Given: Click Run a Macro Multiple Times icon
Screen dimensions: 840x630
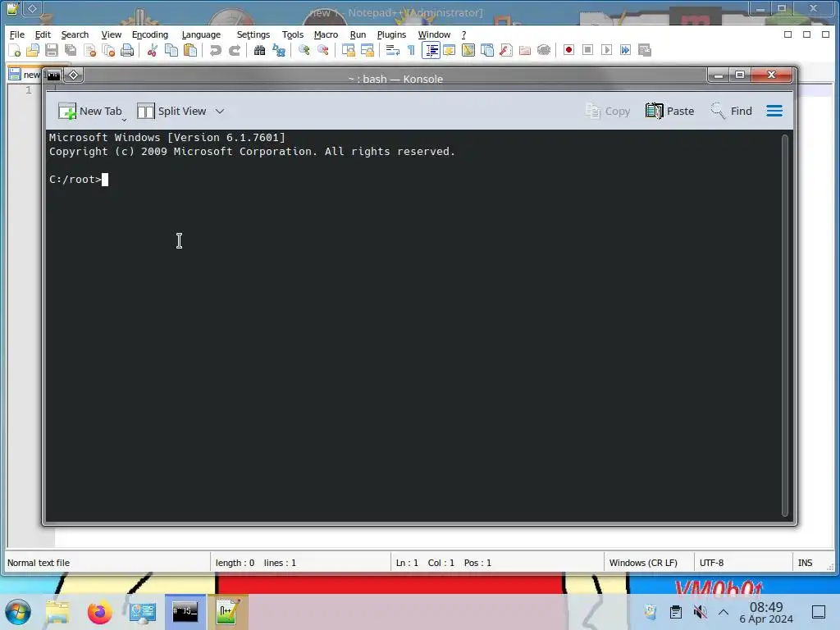Looking at the screenshot, I should pyautogui.click(x=626, y=50).
